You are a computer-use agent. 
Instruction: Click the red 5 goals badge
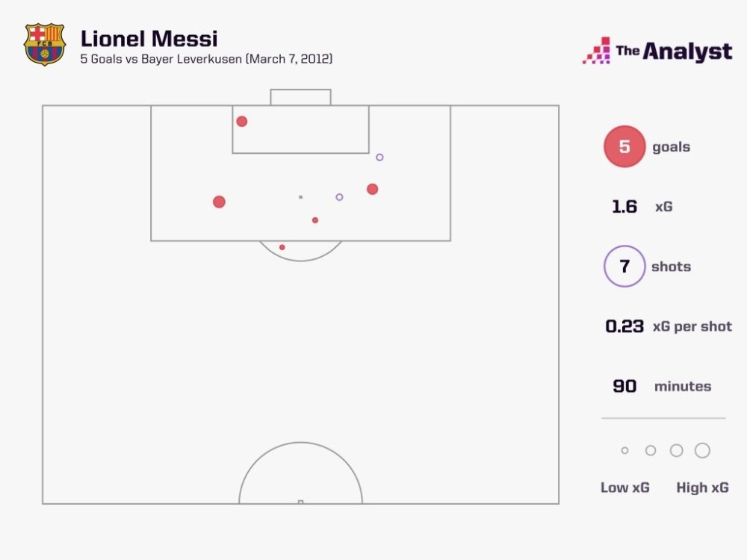coord(624,146)
